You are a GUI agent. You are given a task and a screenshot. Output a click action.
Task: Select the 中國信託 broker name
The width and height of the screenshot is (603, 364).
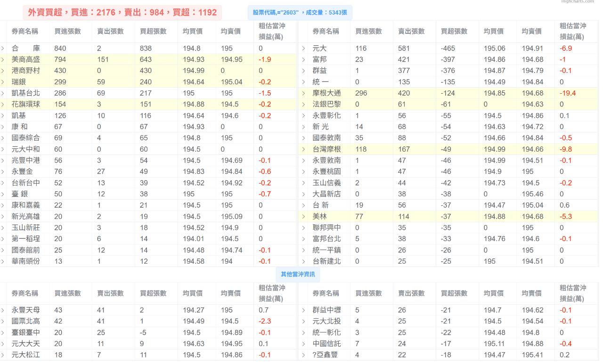327,344
